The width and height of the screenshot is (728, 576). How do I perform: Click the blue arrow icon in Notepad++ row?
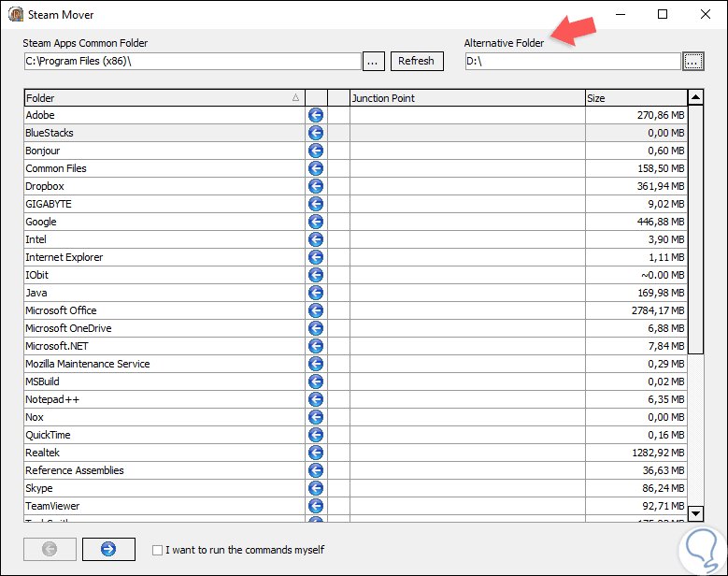pos(316,399)
